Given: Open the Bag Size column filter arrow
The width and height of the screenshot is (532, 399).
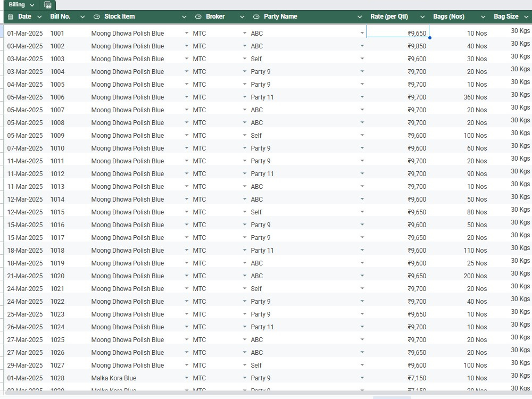Looking at the screenshot, I should click(x=526, y=16).
